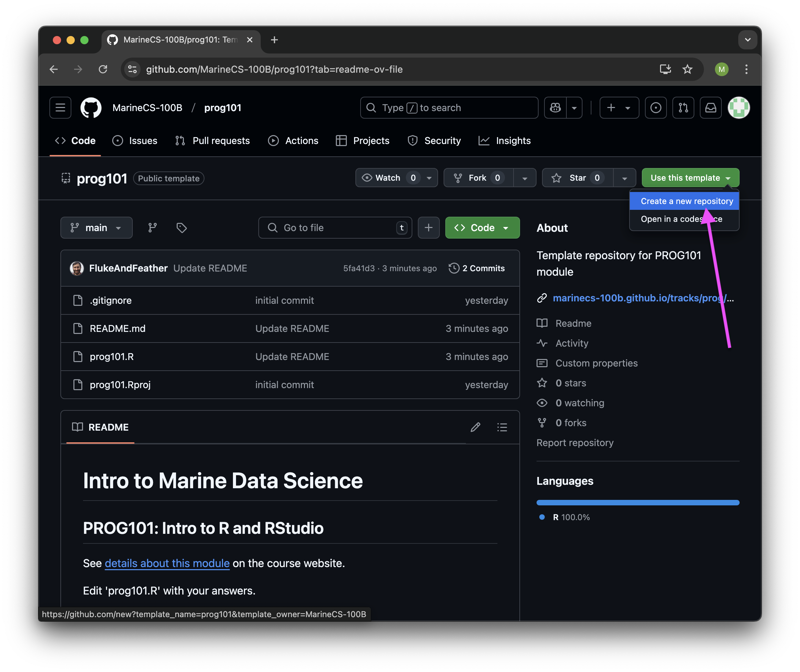This screenshot has width=800, height=672.
Task: Open the Chrome three-dot menu
Action: click(x=746, y=69)
